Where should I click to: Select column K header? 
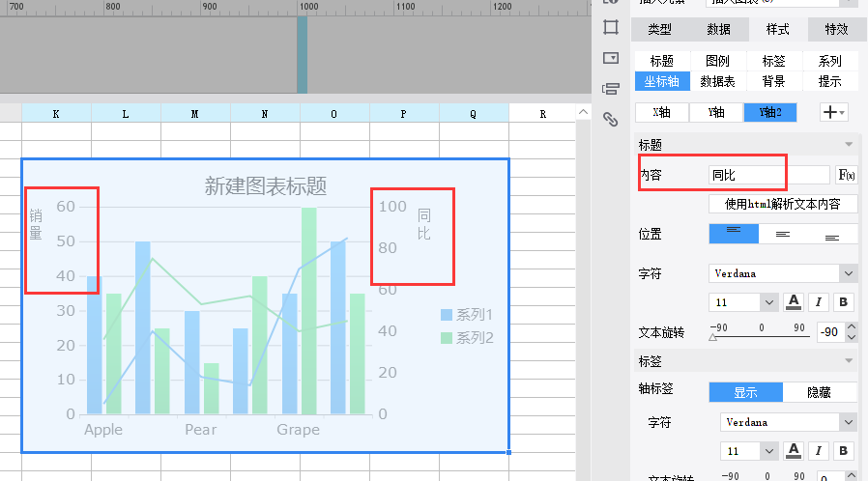tap(56, 114)
